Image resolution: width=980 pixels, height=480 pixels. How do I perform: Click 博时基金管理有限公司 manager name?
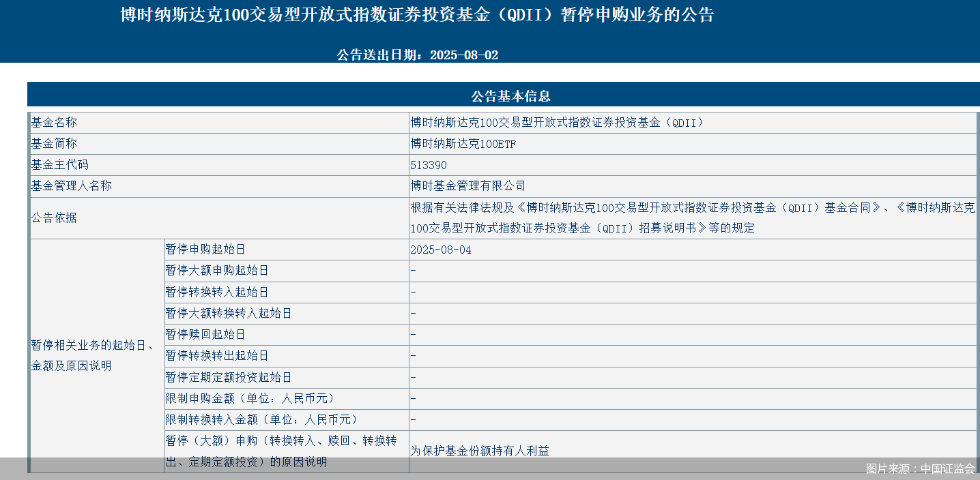[x=468, y=186]
